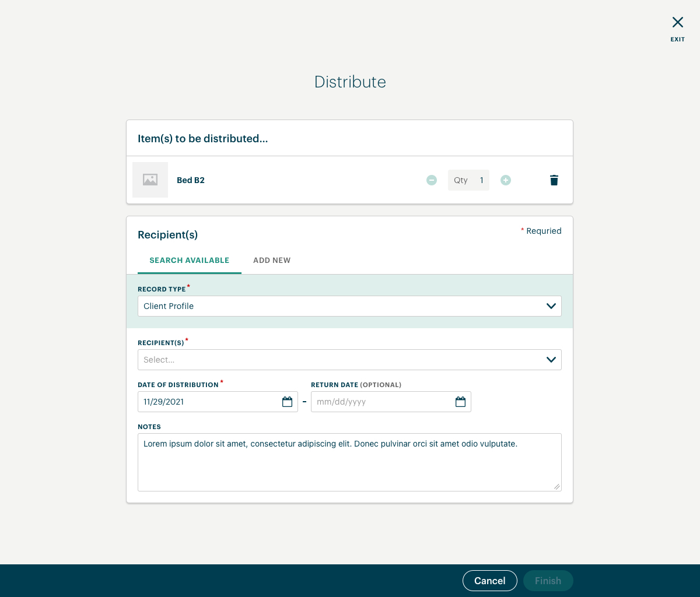
Task: Increase Bed B2 quantity with plus icon
Action: (x=506, y=180)
